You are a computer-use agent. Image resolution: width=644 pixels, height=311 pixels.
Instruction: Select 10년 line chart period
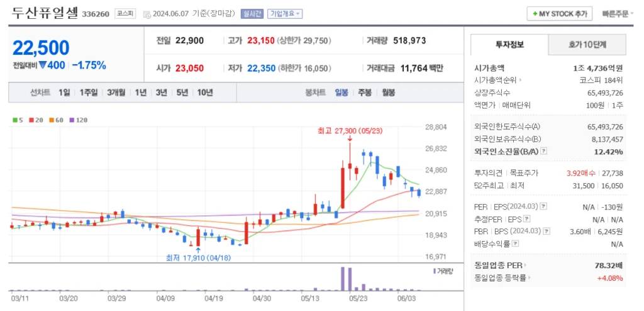pos(205,93)
